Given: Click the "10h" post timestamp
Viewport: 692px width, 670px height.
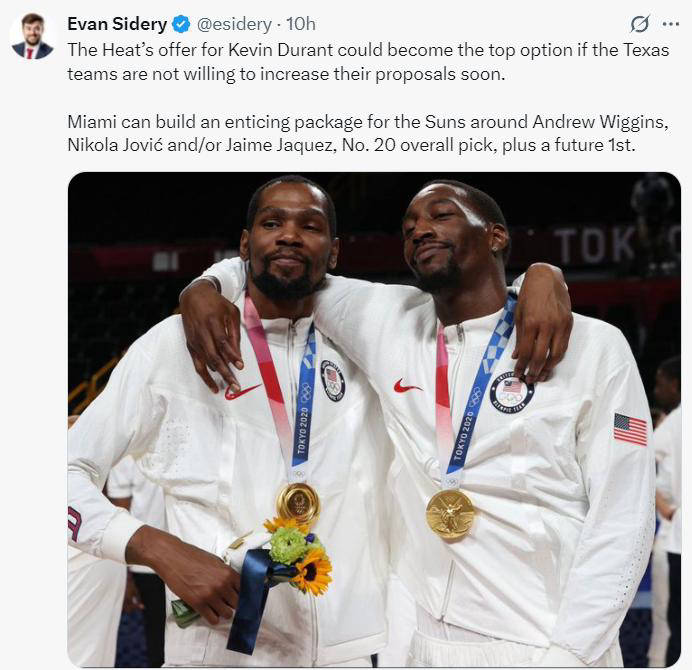Looking at the screenshot, I should tap(301, 24).
